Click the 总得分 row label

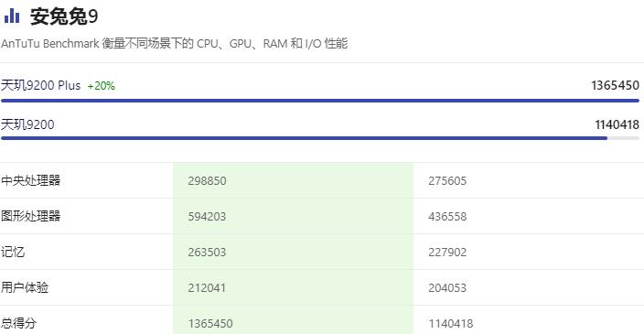click(x=19, y=323)
